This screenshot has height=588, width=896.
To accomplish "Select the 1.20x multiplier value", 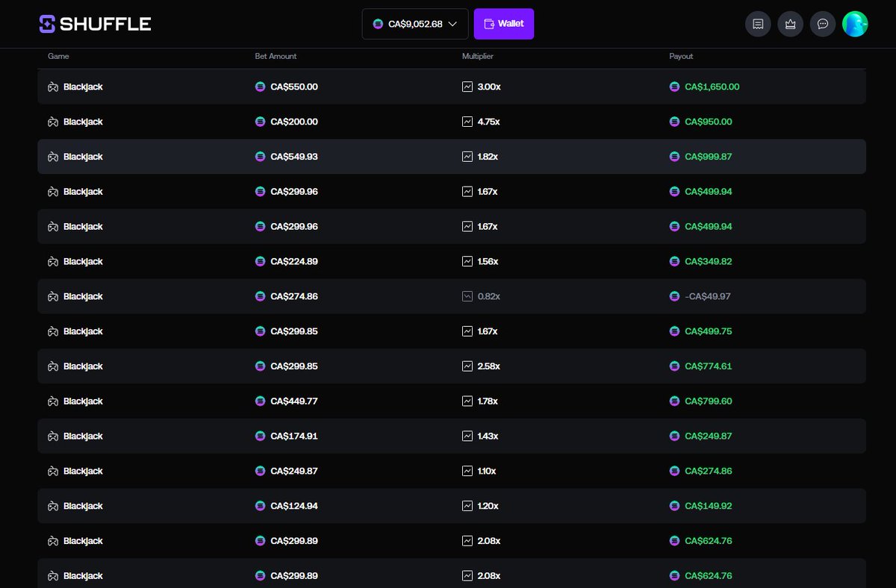I will (x=488, y=506).
